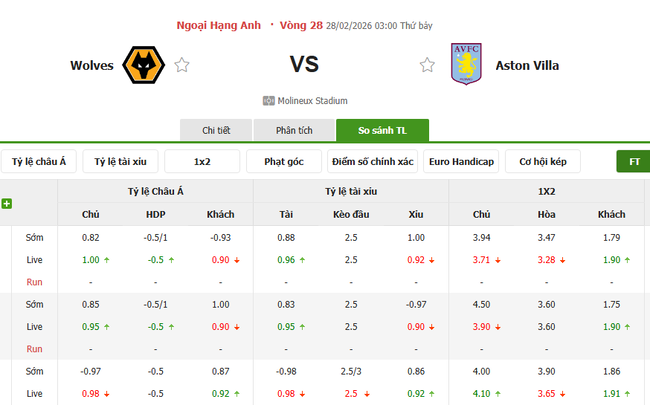Click the Aston Villa crest

pyautogui.click(x=466, y=65)
